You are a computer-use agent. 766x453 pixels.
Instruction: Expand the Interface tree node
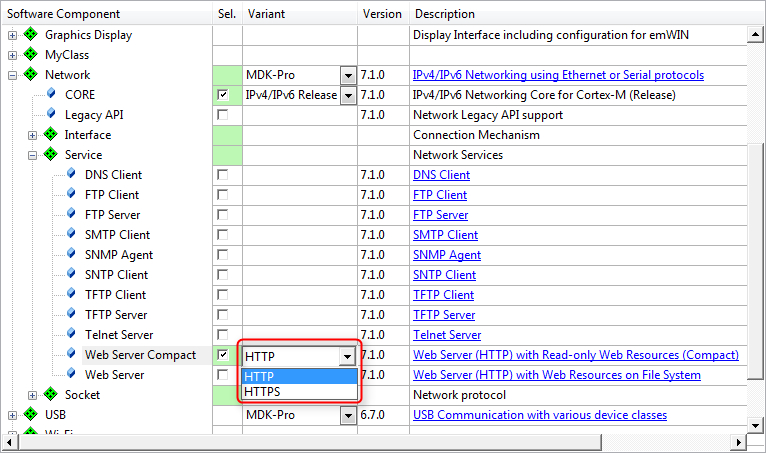coord(33,135)
